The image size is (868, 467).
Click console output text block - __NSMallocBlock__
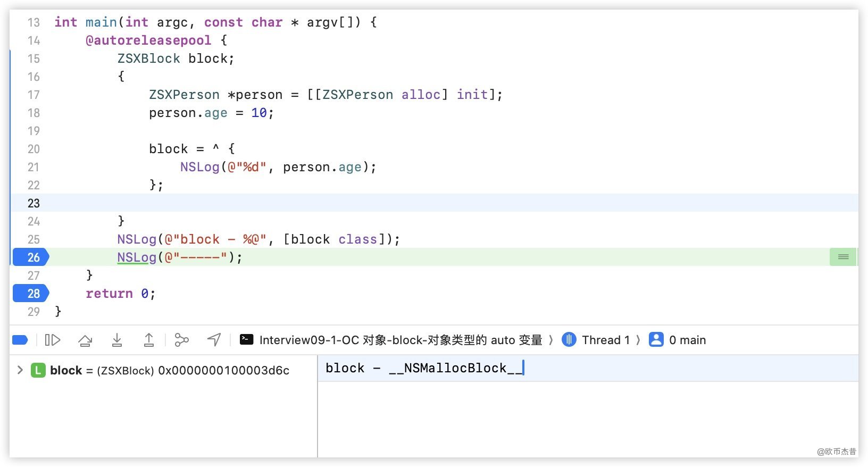point(424,368)
